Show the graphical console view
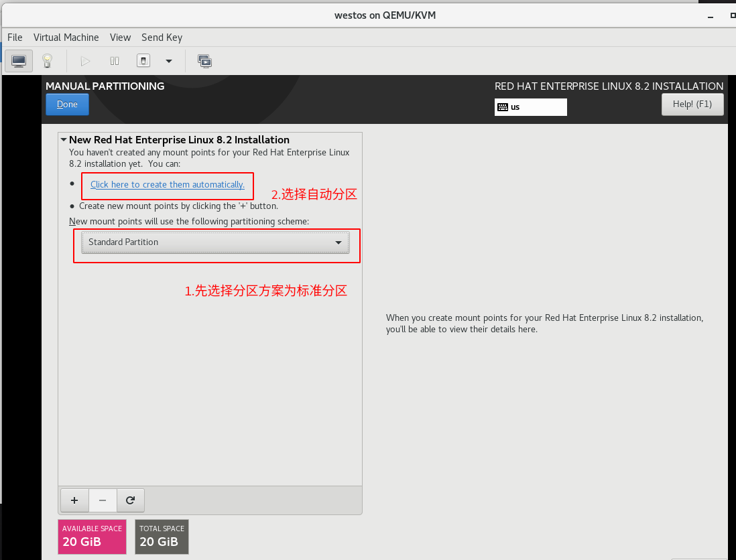This screenshot has height=560, width=736. coord(19,61)
